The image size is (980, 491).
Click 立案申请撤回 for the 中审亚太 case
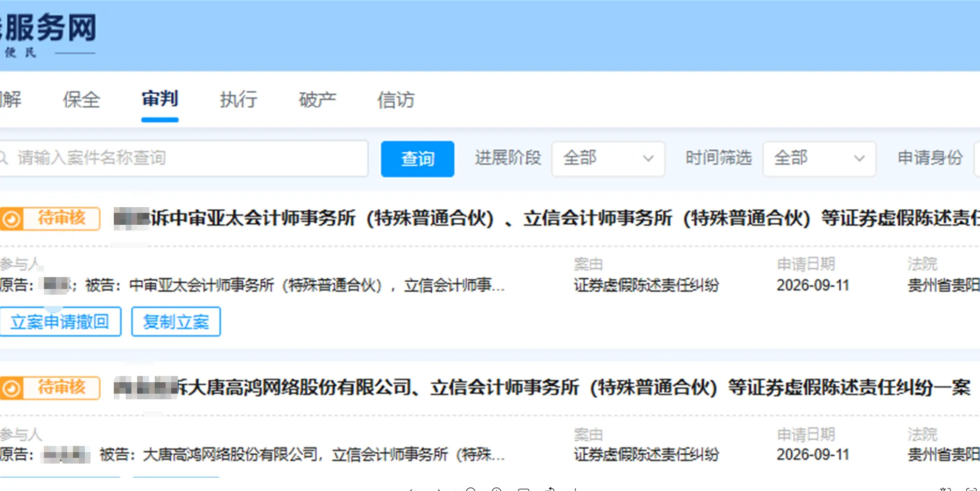60,322
